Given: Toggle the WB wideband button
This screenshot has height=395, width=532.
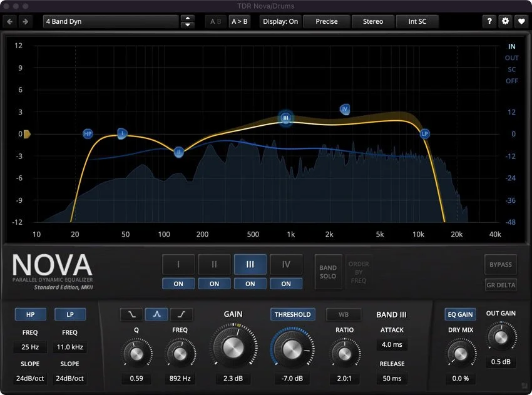Looking at the screenshot, I should coord(344,315).
